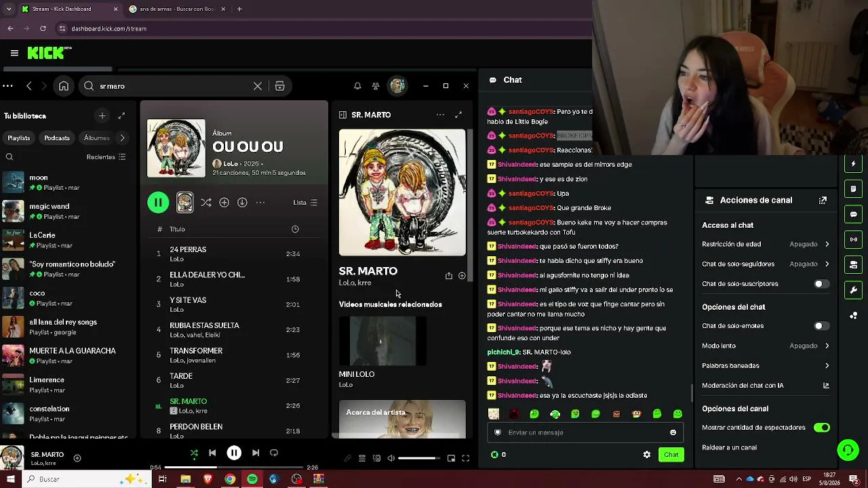Open Kick support headset button
This screenshot has width=868, height=488.
click(848, 450)
